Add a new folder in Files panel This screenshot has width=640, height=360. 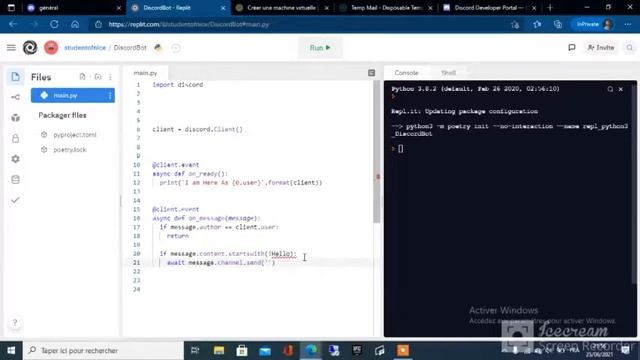98,77
